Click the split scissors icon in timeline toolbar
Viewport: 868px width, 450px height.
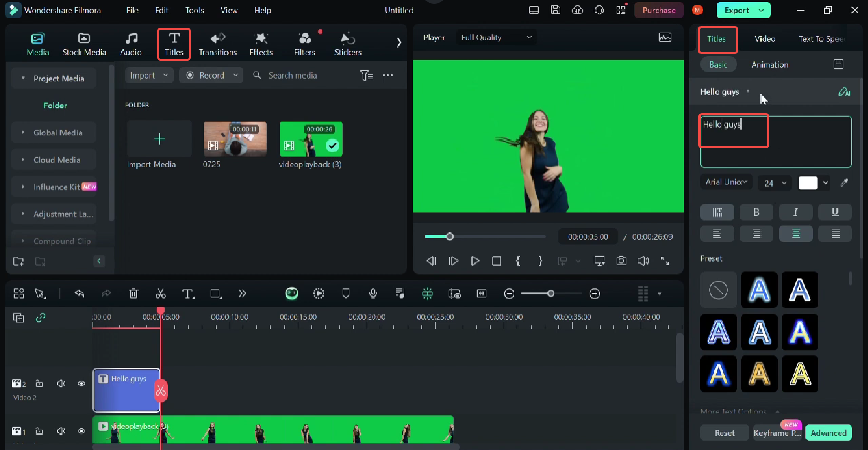point(161,294)
